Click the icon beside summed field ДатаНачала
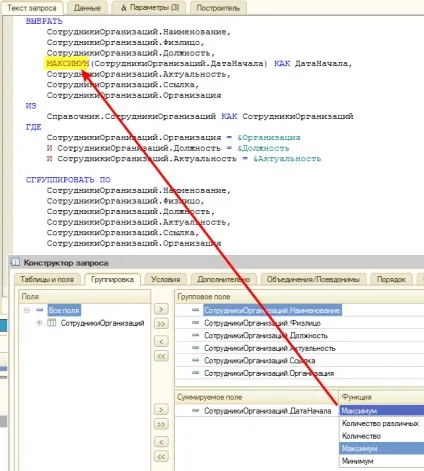Viewport: 424px width, 471px height. click(x=196, y=411)
